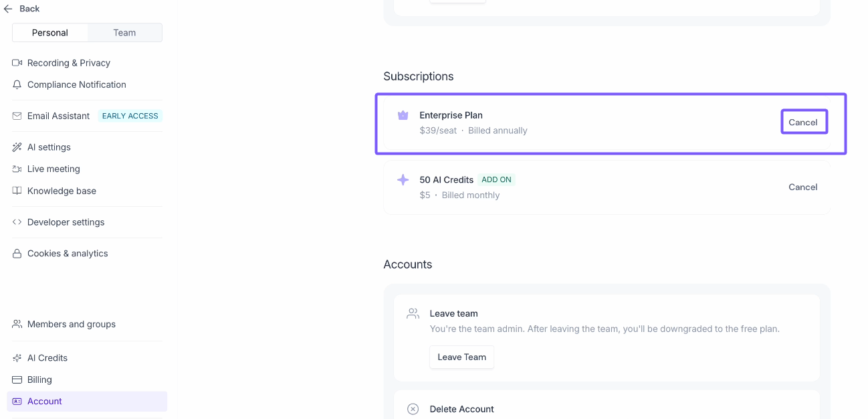Click the Delete Account option
Image resolution: width=868 pixels, height=419 pixels.
coord(461,409)
